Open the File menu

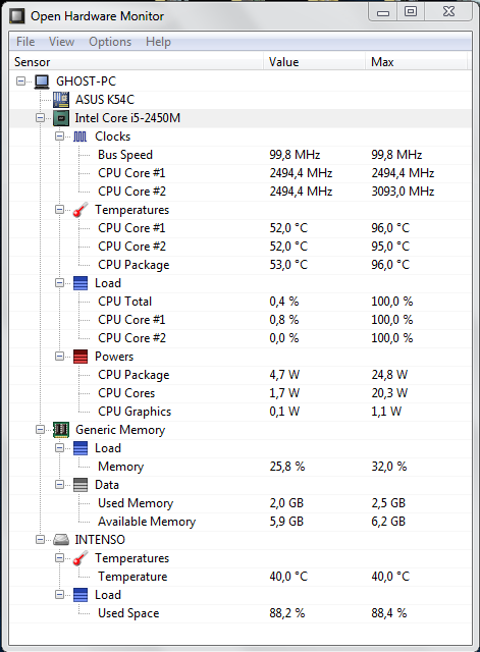(x=25, y=42)
